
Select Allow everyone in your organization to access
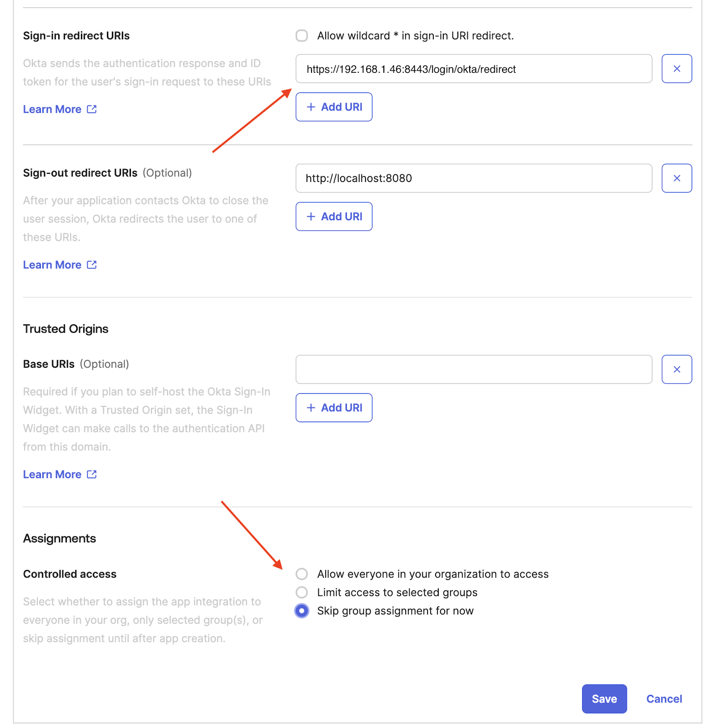coord(302,574)
